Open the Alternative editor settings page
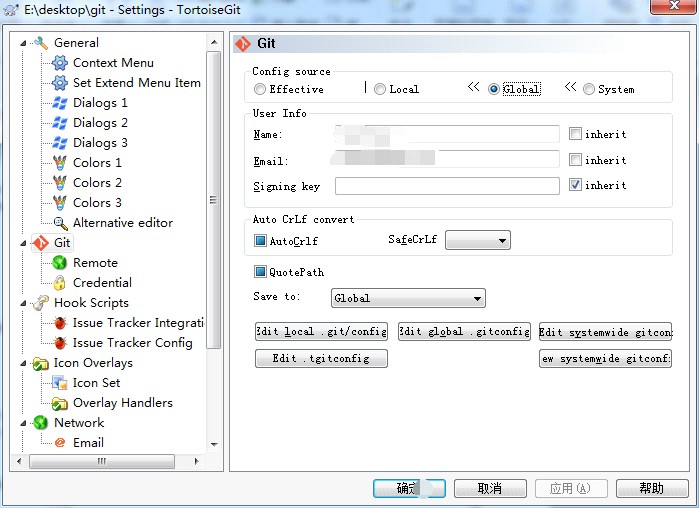The height and width of the screenshot is (508, 699). pos(123,223)
